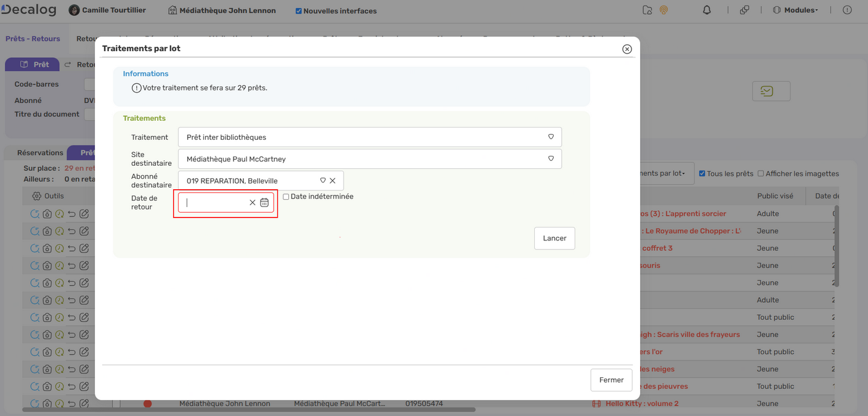Open the snapshot camera icon on first loan row
Image resolution: width=868 pixels, height=416 pixels.
coord(48,213)
